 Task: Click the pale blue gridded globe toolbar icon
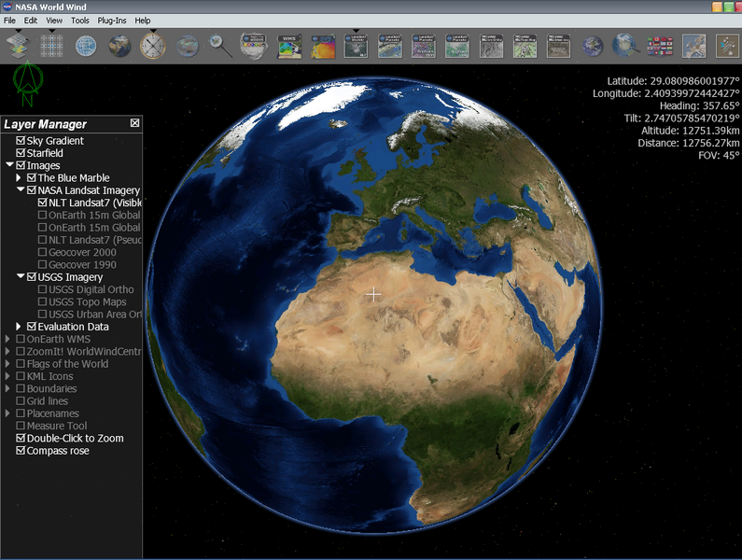pyautogui.click(x=86, y=47)
